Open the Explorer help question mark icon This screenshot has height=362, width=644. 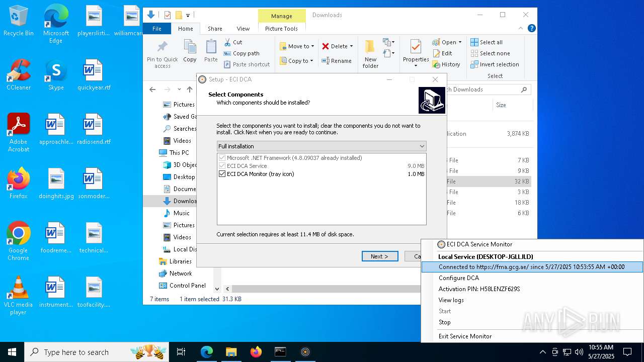click(x=531, y=29)
